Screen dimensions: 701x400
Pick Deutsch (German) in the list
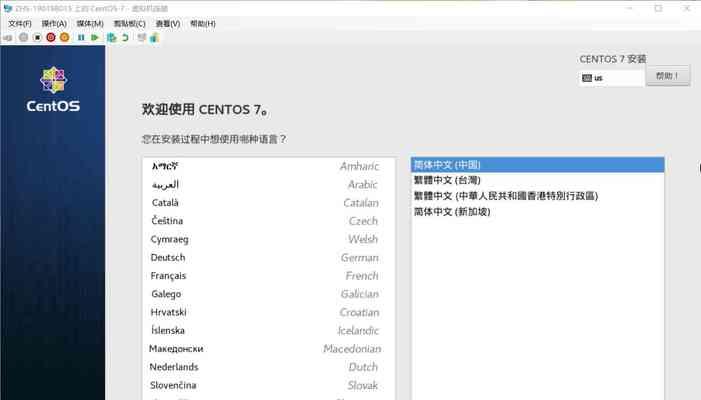click(269, 257)
